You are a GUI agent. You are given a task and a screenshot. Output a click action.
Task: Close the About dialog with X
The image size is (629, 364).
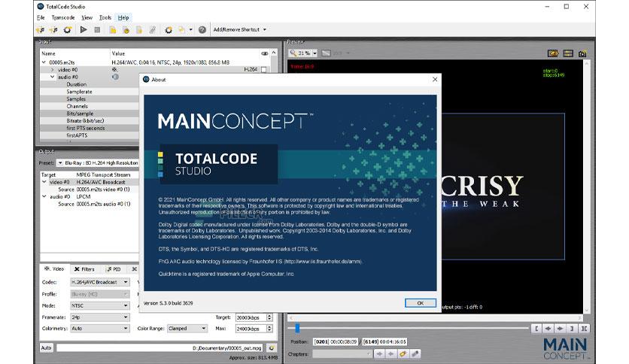coord(435,80)
